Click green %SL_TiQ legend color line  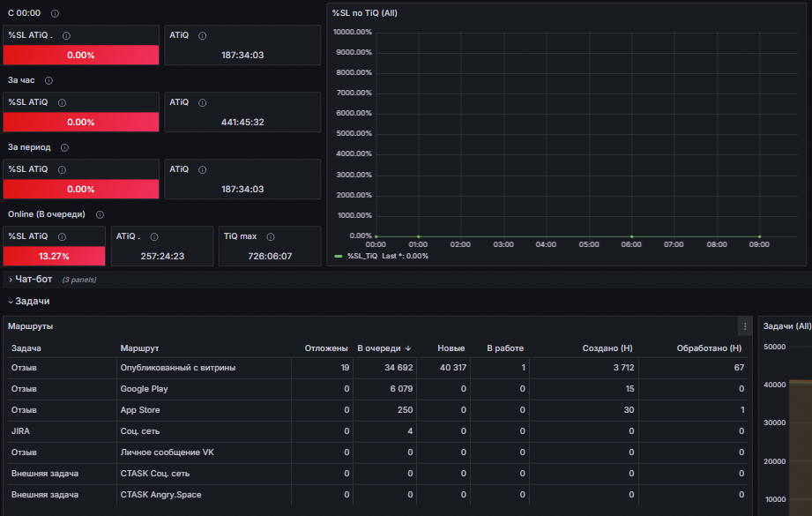339,257
